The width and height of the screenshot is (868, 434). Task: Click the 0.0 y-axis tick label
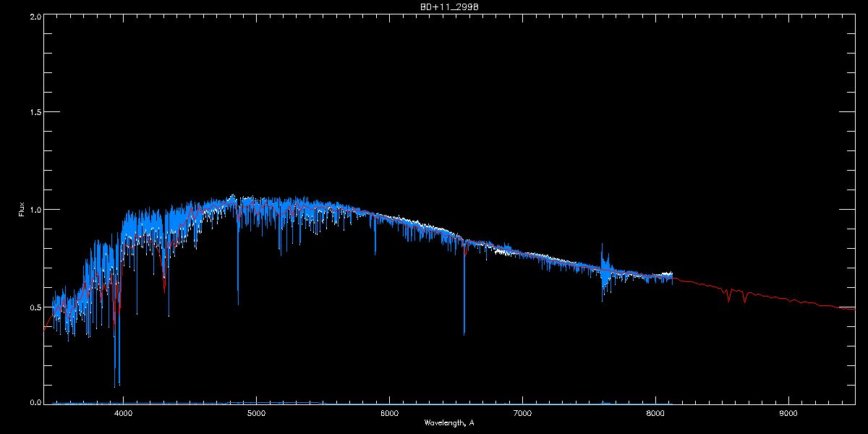35,402
